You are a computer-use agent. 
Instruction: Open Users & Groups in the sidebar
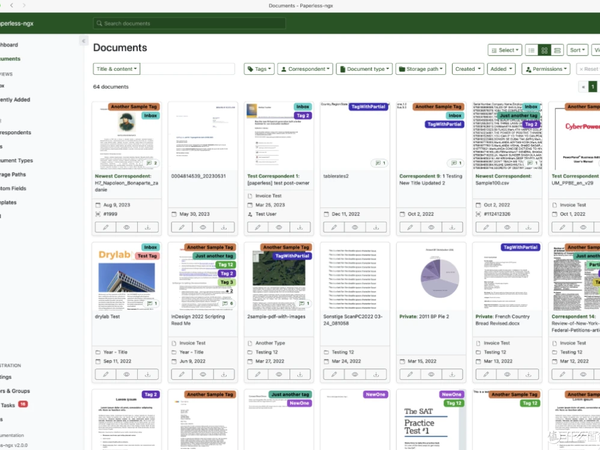point(15,391)
